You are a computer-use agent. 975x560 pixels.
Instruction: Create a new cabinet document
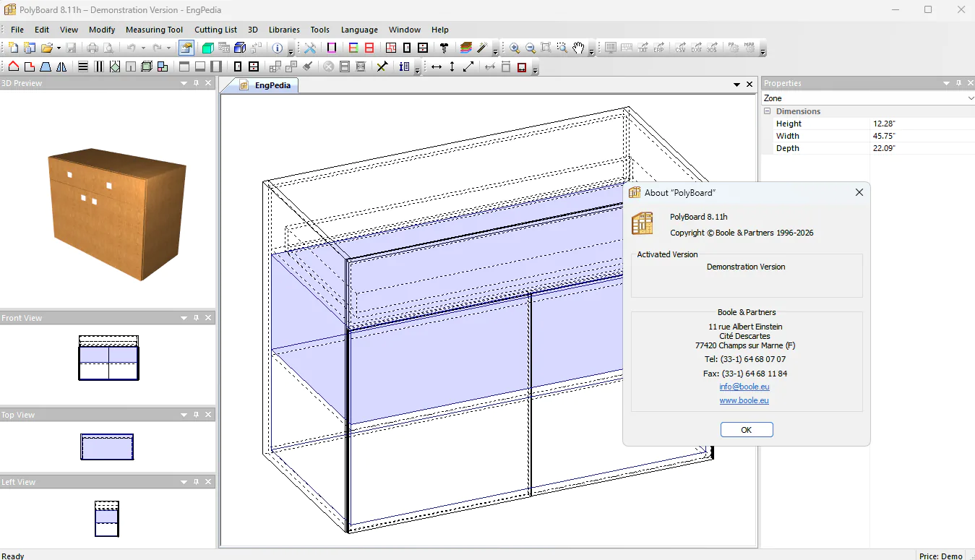(x=13, y=48)
